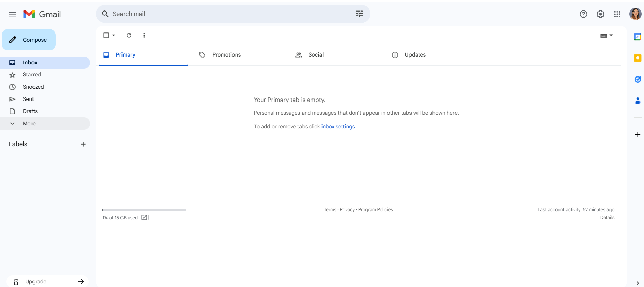Hide the side panel arrow
Viewport: 644px width, 287px height.
point(637,283)
